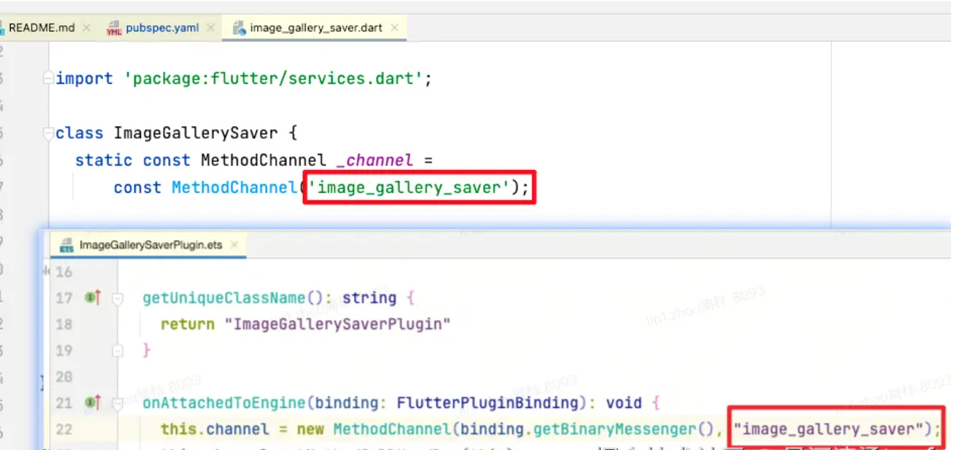Click line number 18 in the gutter

[x=64, y=325]
